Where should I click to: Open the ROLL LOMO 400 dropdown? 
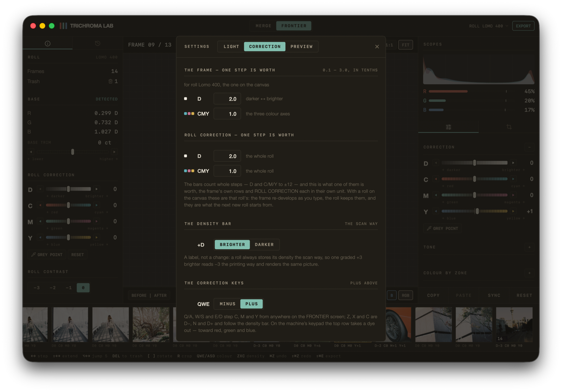(489, 26)
